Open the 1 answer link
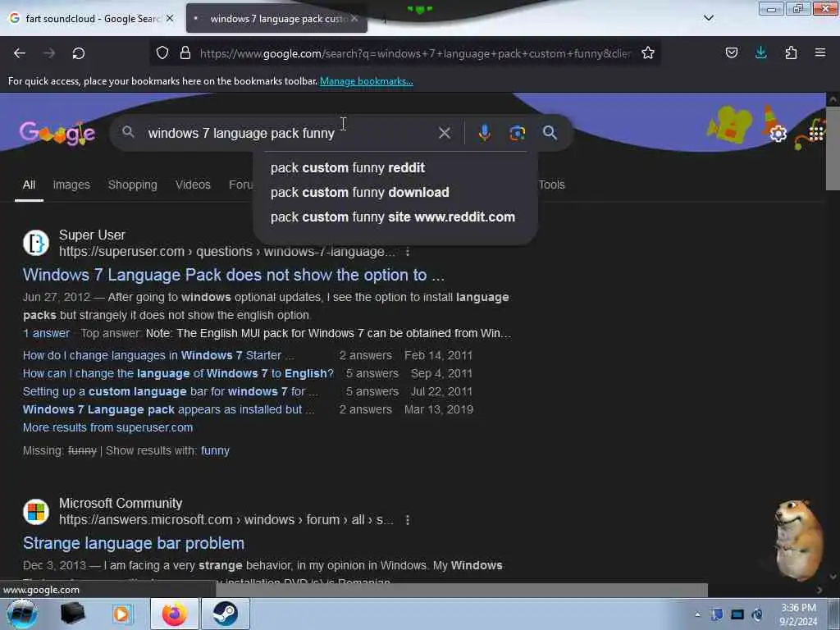The height and width of the screenshot is (630, 840). tap(46, 333)
